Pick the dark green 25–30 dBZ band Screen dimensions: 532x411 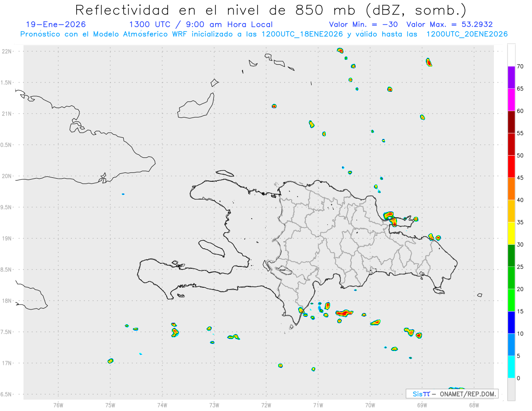coord(511,255)
